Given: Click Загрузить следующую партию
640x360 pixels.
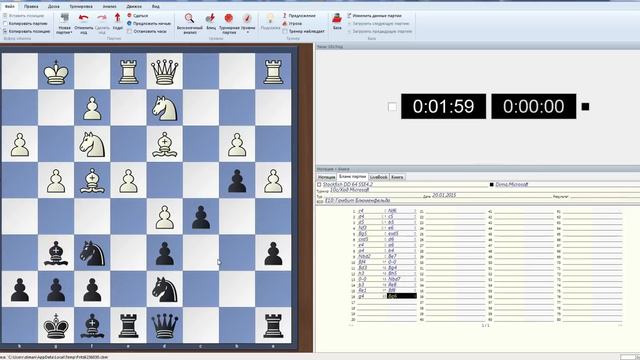Looking at the screenshot, I should (x=379, y=23).
